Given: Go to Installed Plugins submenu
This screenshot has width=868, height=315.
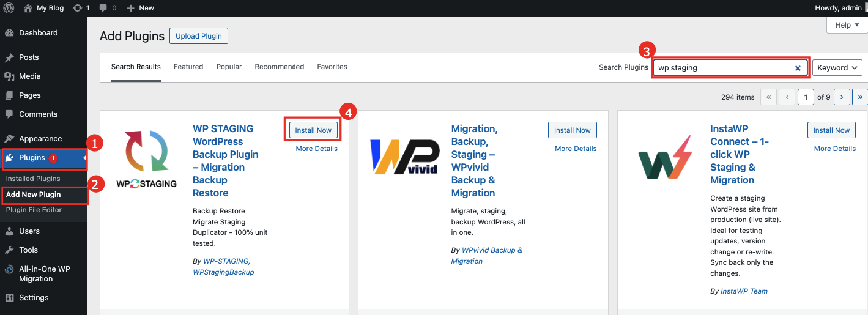Looking at the screenshot, I should click(33, 179).
